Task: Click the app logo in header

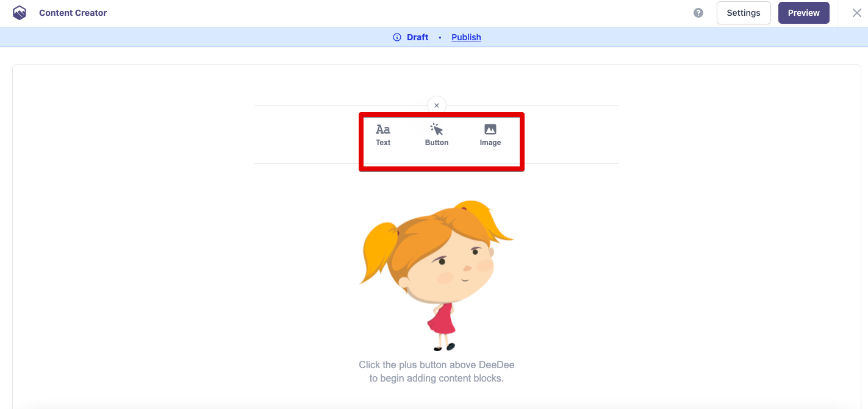Action: [20, 13]
